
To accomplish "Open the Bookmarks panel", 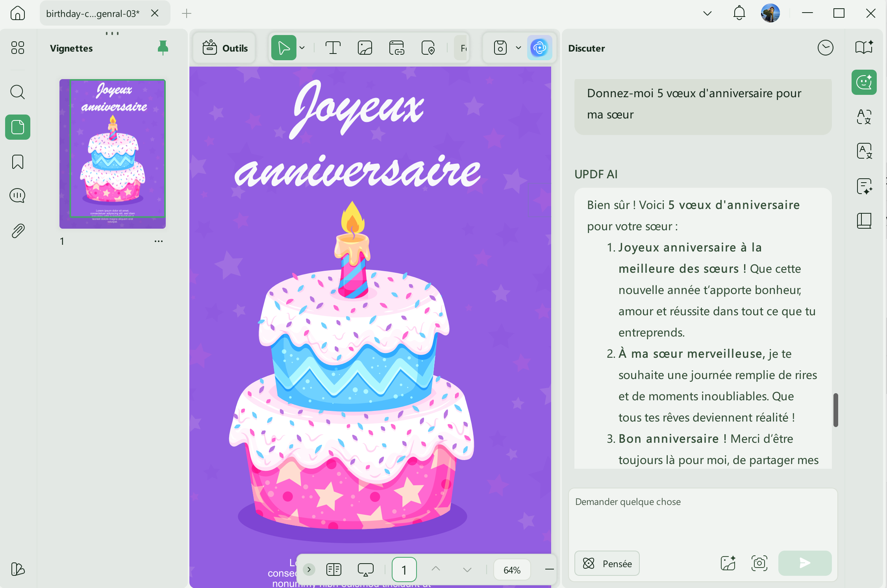I will [18, 162].
